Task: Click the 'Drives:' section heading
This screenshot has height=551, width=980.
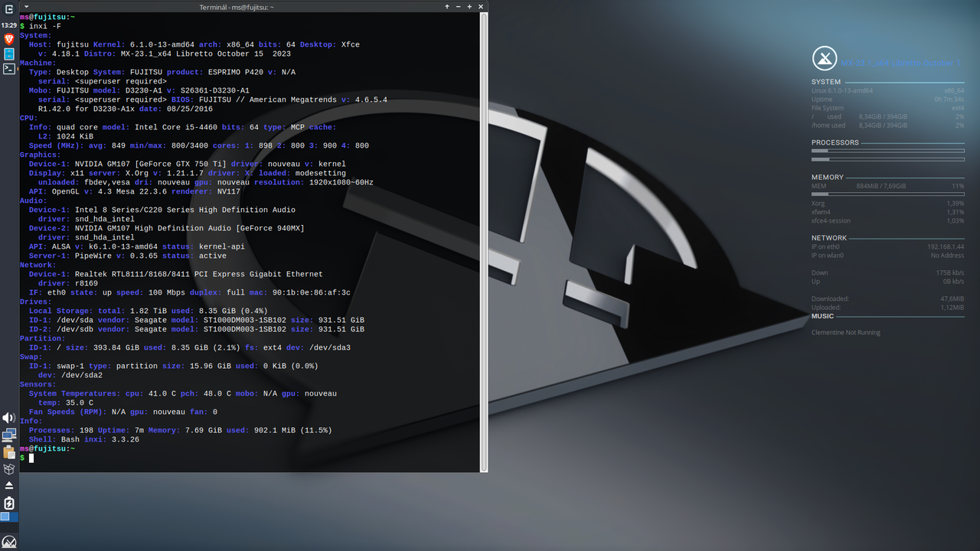Action: click(36, 302)
